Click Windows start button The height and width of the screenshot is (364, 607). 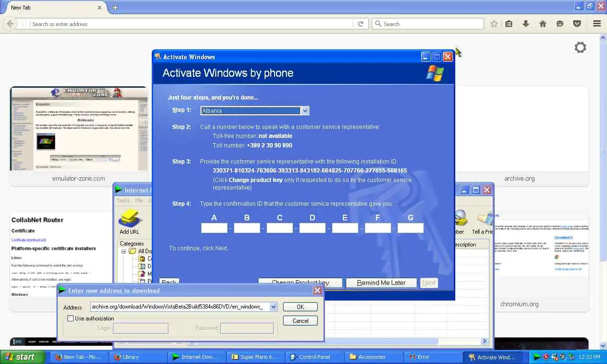[x=22, y=357]
